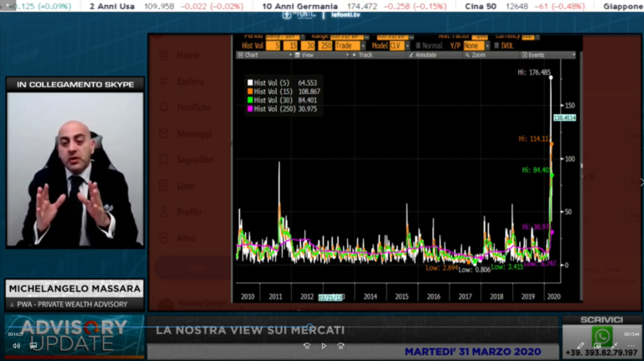Open the Events dropdown
Viewport: 644px width, 361px height.
(548, 55)
